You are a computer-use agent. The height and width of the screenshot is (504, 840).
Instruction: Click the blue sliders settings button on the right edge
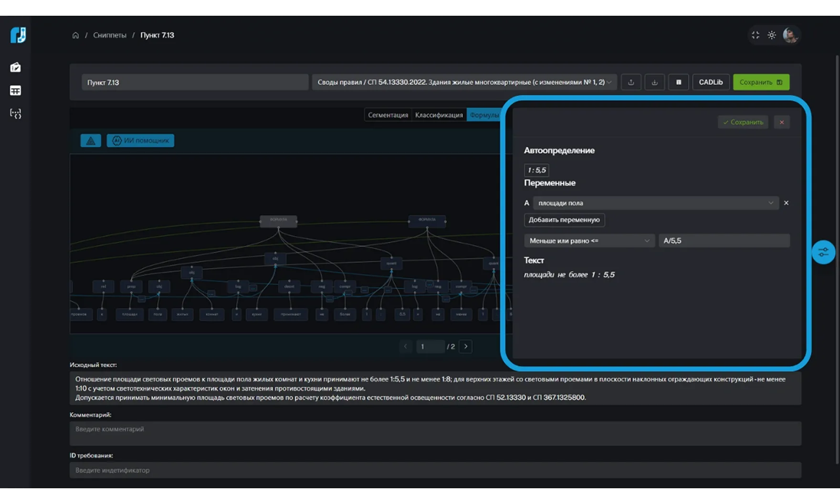point(823,252)
